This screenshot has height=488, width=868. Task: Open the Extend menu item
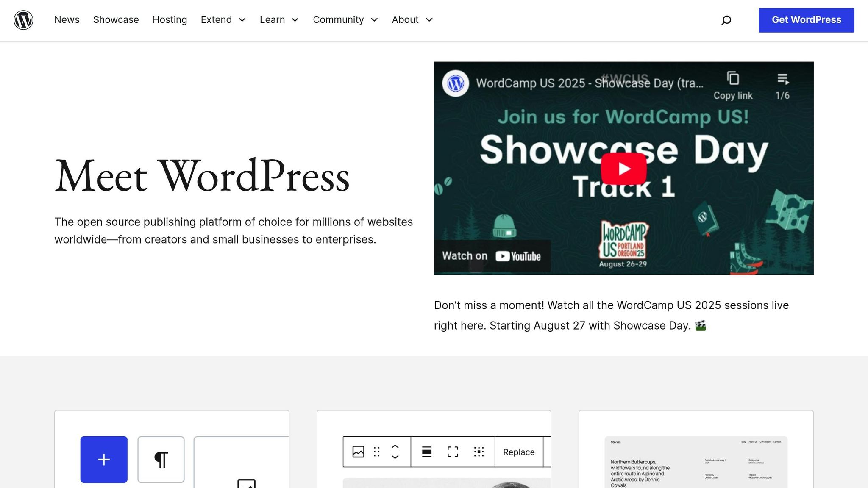point(216,20)
